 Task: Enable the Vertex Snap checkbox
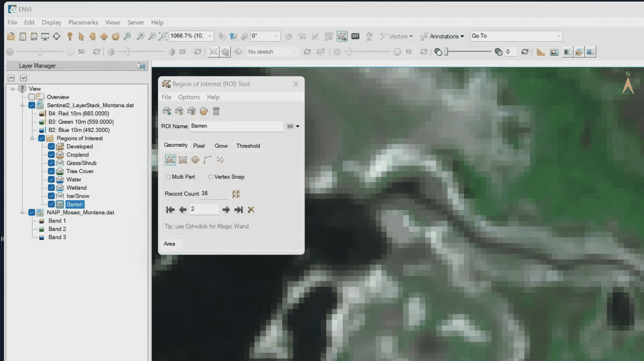(211, 177)
